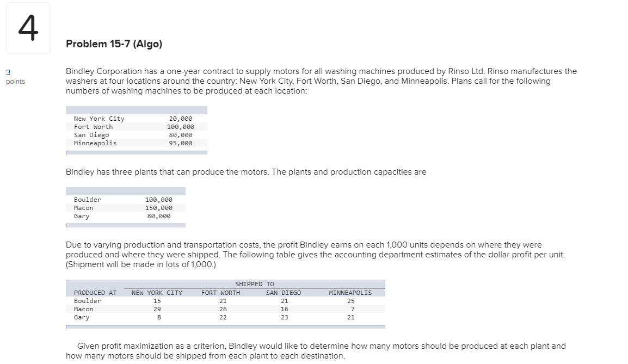
Task: Select Macon to Minneapolis profit 7
Action: 353,309
